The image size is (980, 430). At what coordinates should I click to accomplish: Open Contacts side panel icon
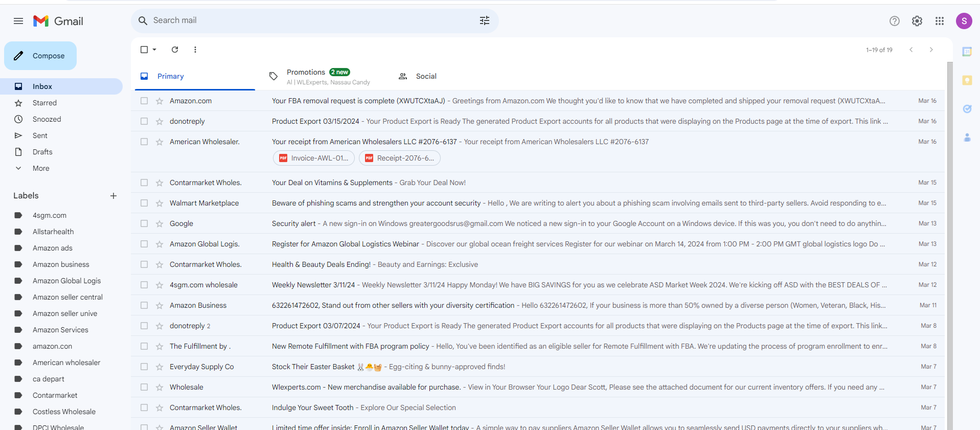point(967,138)
